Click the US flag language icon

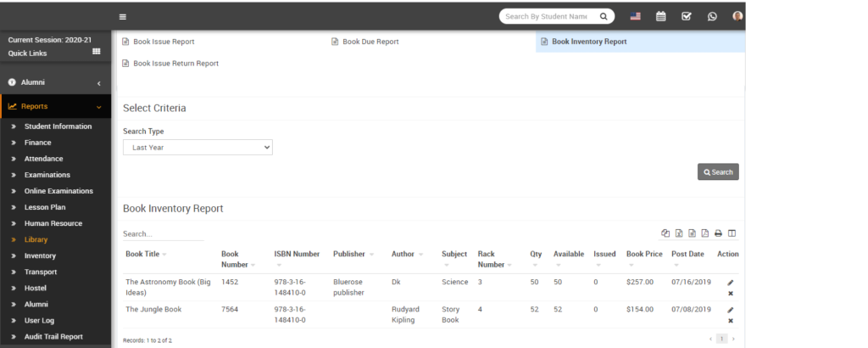636,16
